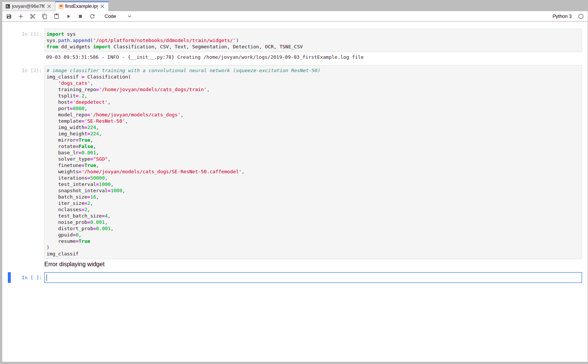Select the empty In [ ] cell prompt
The image size is (588, 364).
point(32,278)
